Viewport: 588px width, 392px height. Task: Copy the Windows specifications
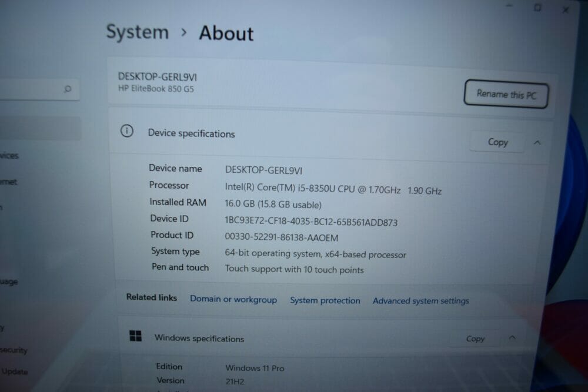475,339
